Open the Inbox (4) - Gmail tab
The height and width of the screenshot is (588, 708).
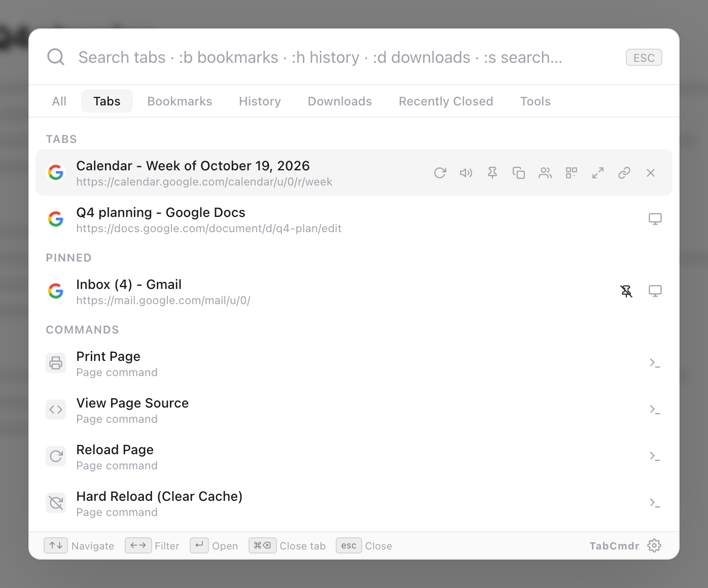(x=354, y=291)
